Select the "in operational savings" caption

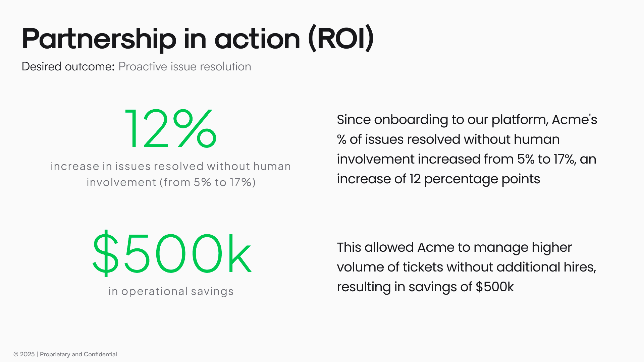click(171, 291)
